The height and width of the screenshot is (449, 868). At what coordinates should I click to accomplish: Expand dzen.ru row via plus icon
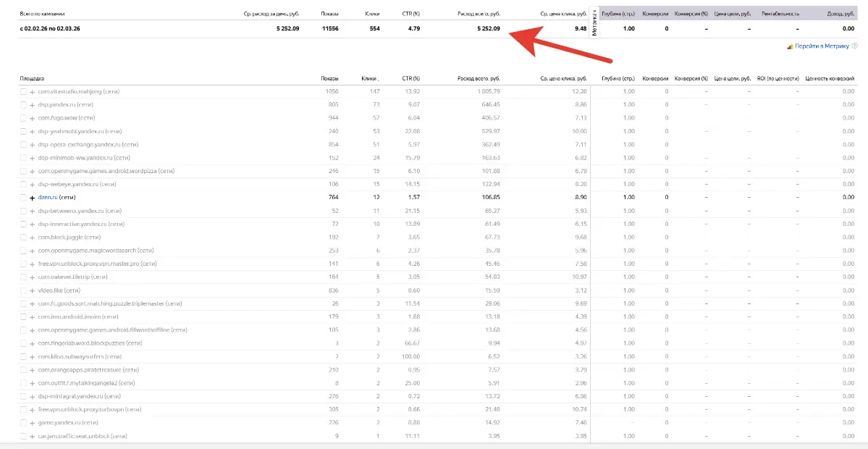[32, 198]
